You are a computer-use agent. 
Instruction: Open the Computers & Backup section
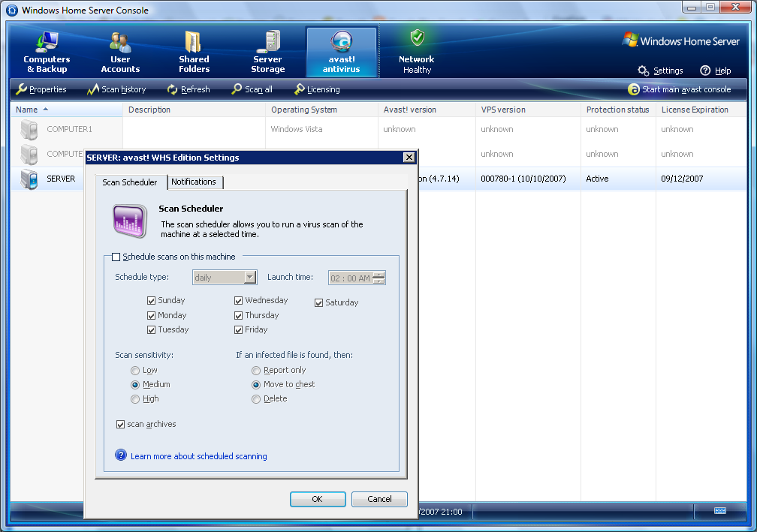point(47,52)
